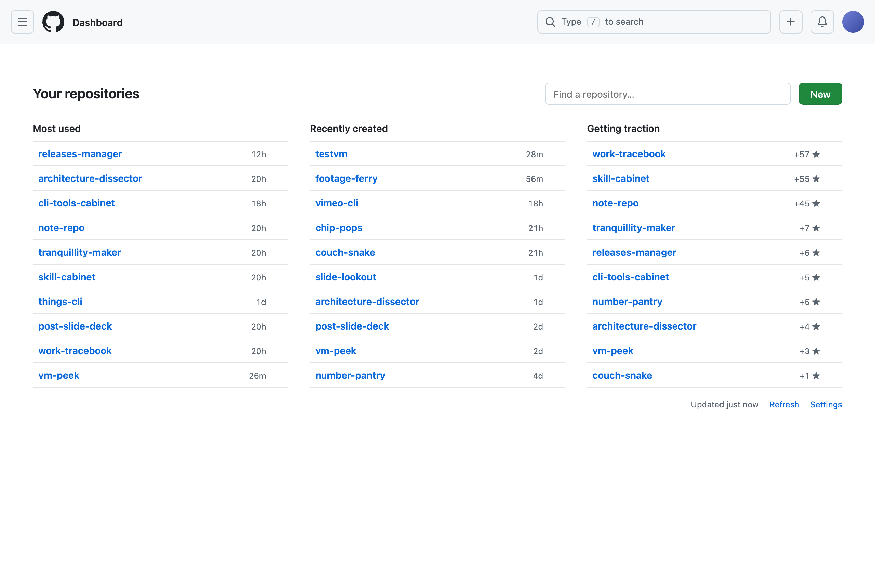
Task: Click the star icon by number-pantry +5
Action: point(816,302)
